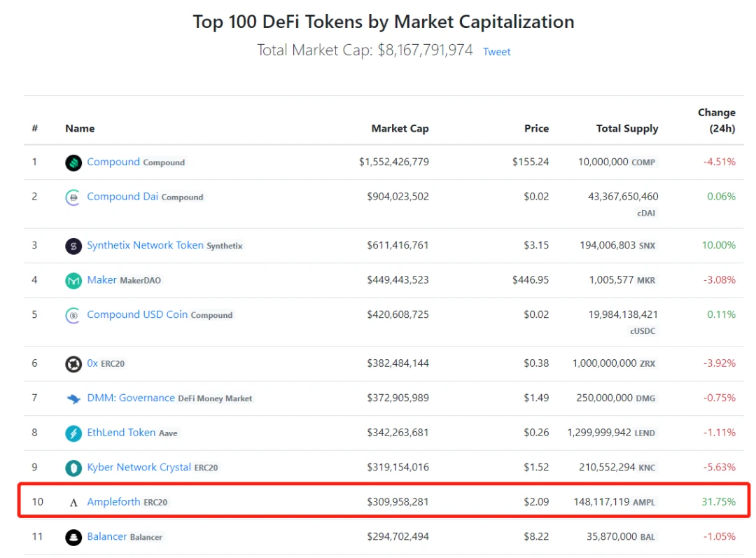The height and width of the screenshot is (558, 756).
Task: Click the Ampleforth change value 31.75%
Action: (719, 502)
